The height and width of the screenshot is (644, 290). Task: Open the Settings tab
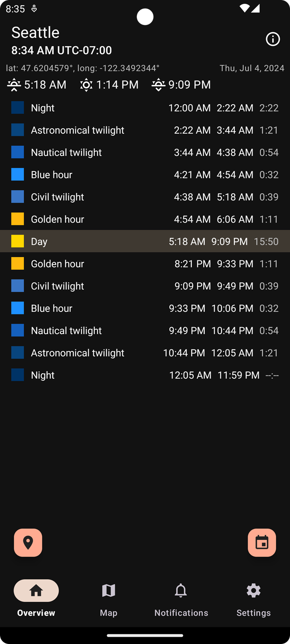coord(253,590)
